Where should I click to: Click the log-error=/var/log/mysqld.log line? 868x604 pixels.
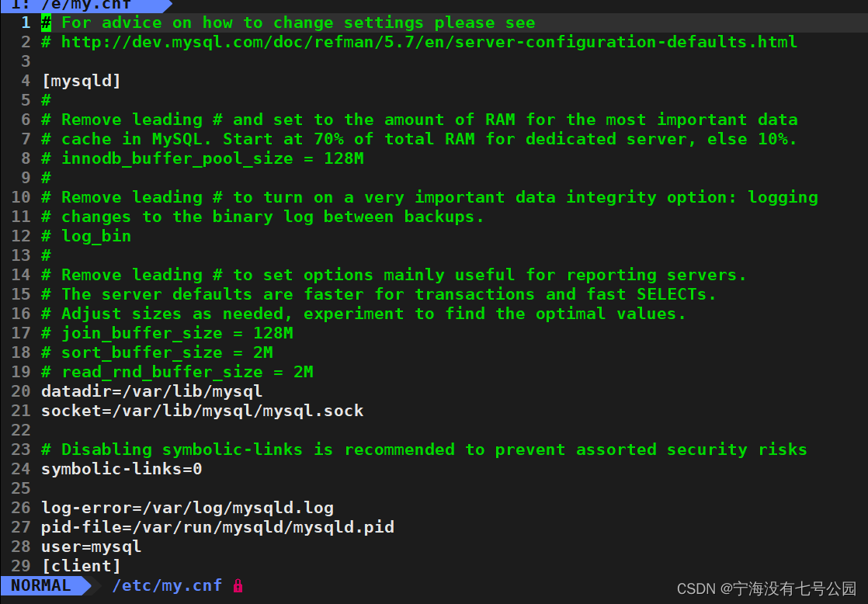188,508
